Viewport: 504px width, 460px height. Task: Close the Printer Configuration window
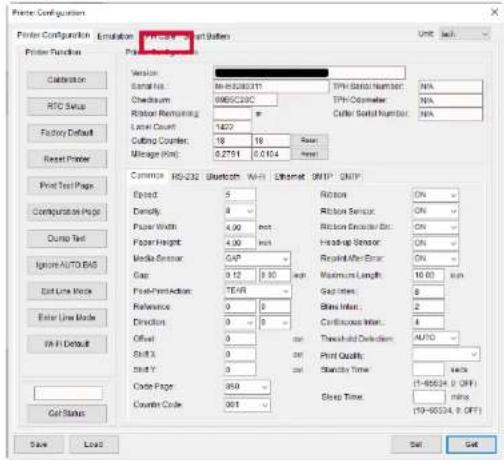[x=494, y=13]
